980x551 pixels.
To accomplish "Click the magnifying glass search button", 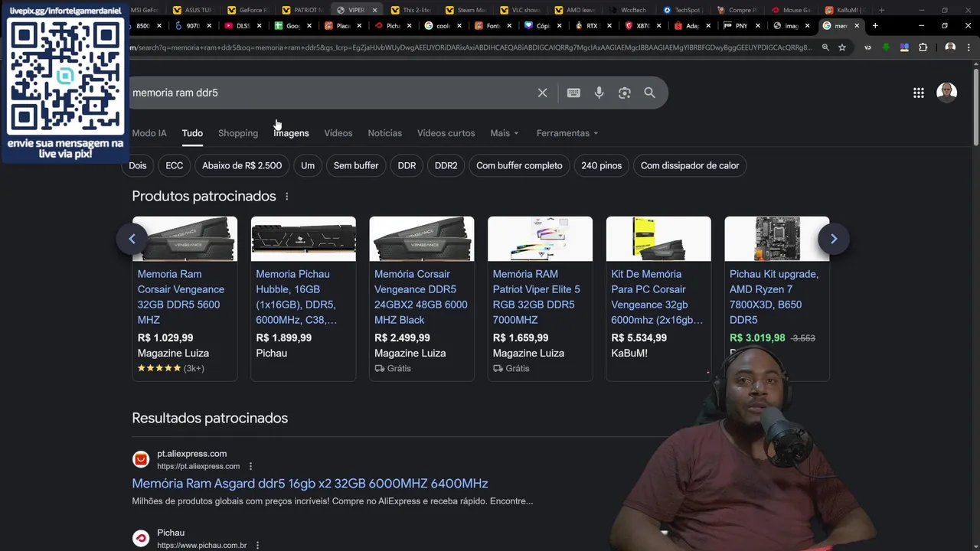I will 649,93.
